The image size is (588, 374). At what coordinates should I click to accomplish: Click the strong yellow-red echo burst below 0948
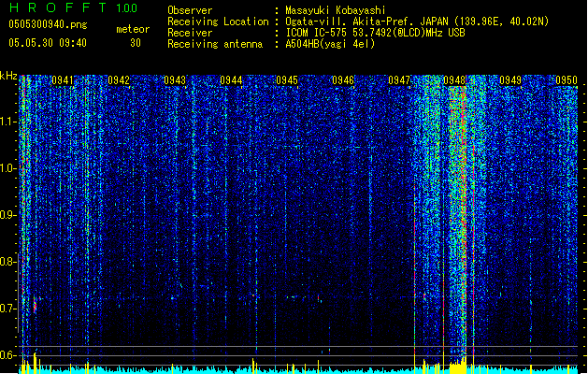tap(458, 222)
